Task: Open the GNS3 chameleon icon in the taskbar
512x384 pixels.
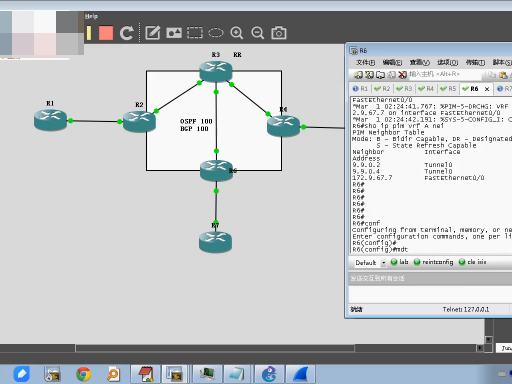Action: (269, 374)
